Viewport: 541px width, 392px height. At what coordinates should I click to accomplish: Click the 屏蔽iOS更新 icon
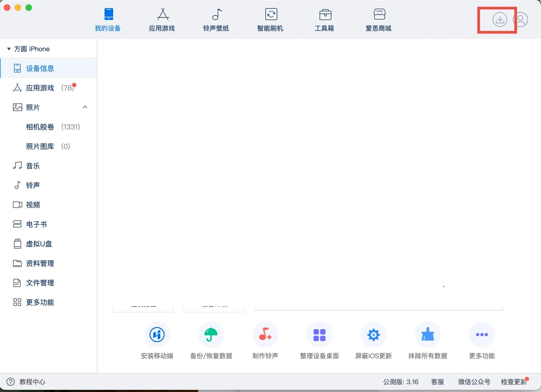click(374, 335)
